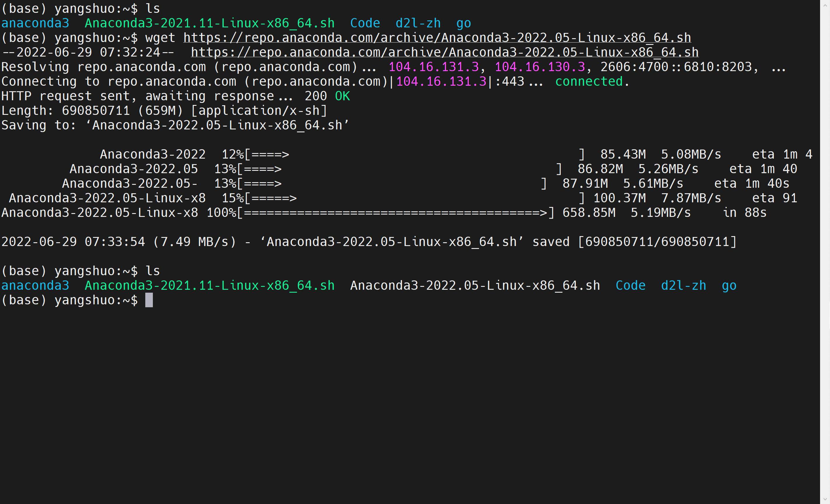
Task: Click the d2l-zh directory in first listing
Action: (418, 23)
